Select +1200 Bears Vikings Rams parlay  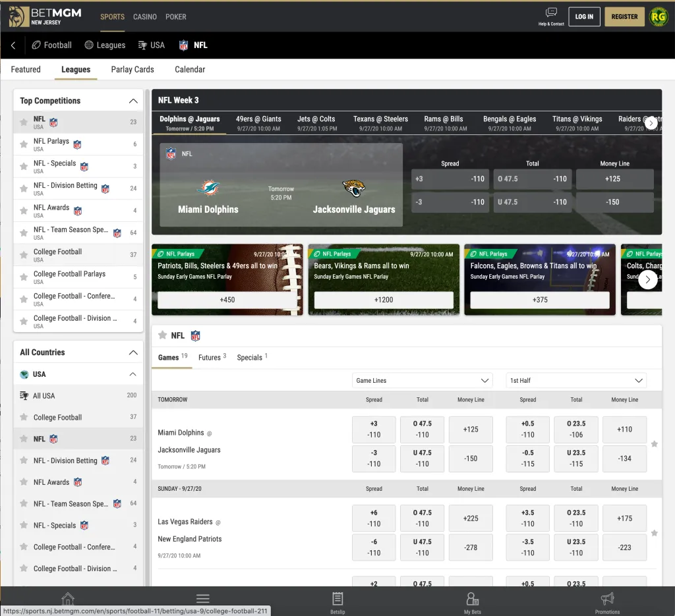click(384, 300)
